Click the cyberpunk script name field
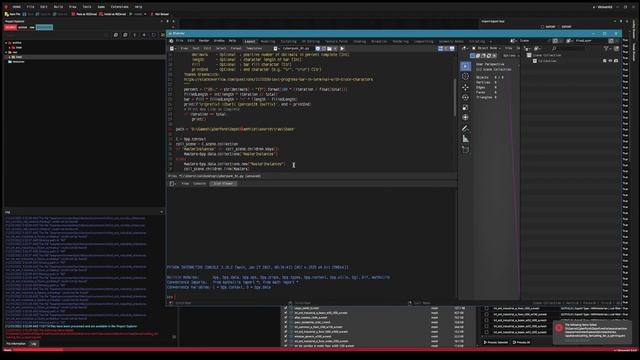The height and width of the screenshot is (360, 640). (297, 49)
